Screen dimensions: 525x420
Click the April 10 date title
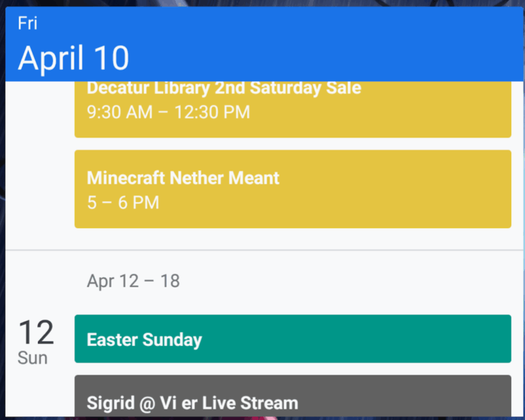pos(73,58)
